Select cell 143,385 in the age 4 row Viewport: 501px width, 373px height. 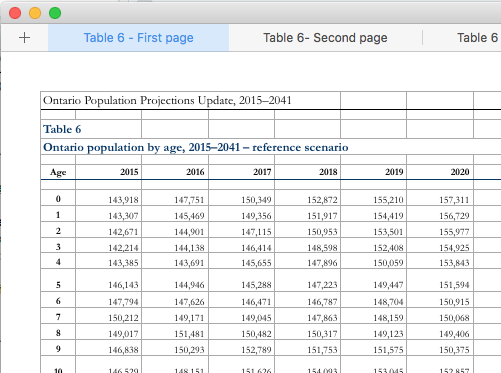(108, 261)
